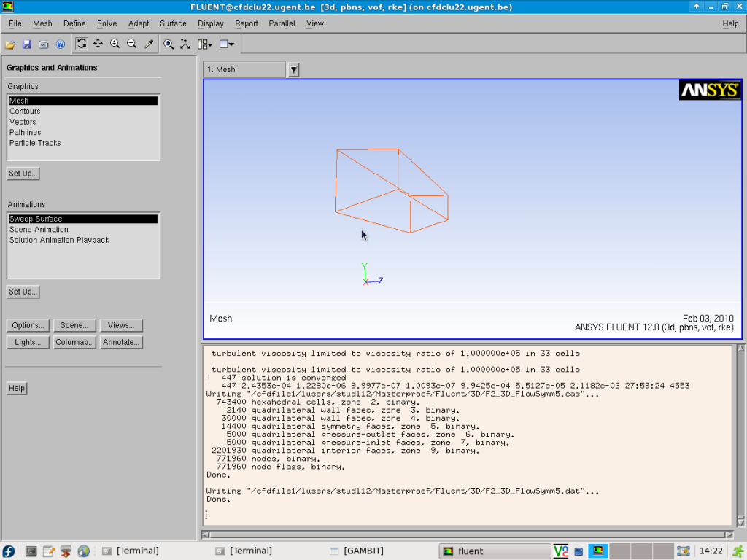
Task: Click the Colormap... button
Action: click(x=74, y=342)
